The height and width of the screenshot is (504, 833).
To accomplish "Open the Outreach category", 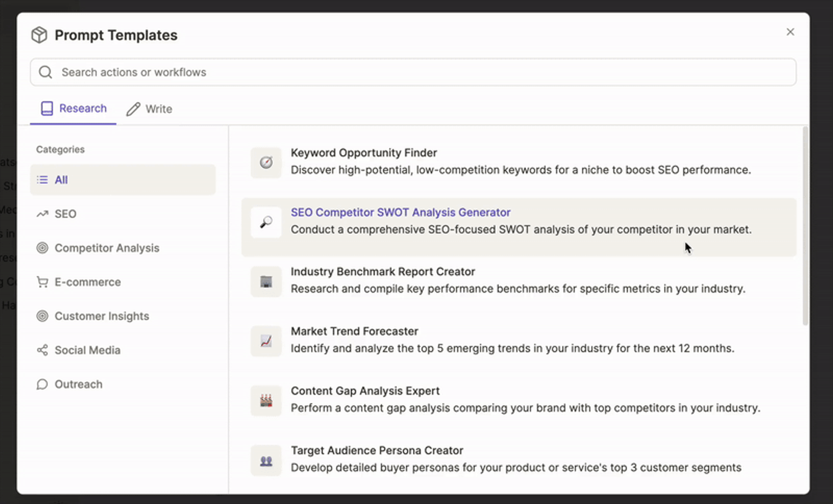I will pyautogui.click(x=123, y=384).
